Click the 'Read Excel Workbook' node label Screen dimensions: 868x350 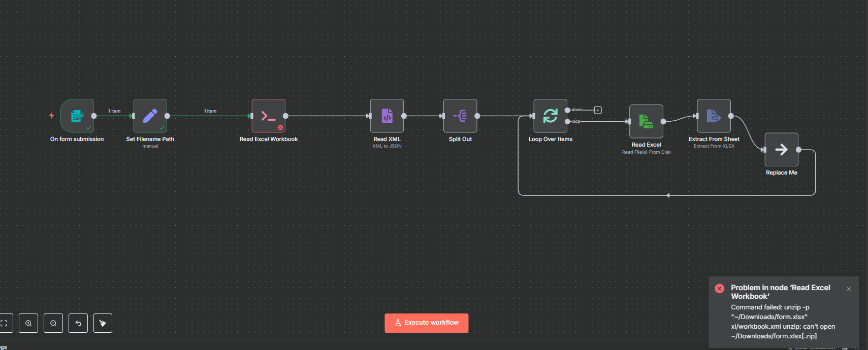(x=269, y=139)
